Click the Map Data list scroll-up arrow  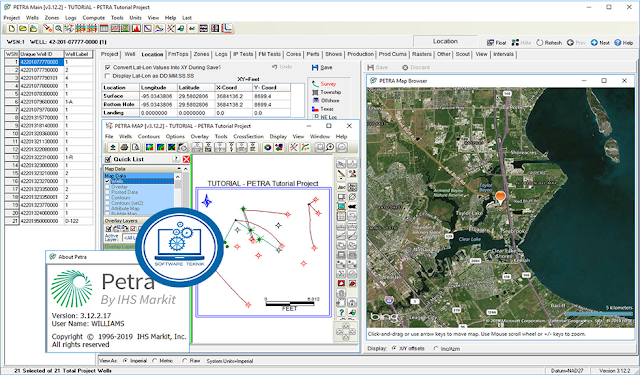[178, 177]
